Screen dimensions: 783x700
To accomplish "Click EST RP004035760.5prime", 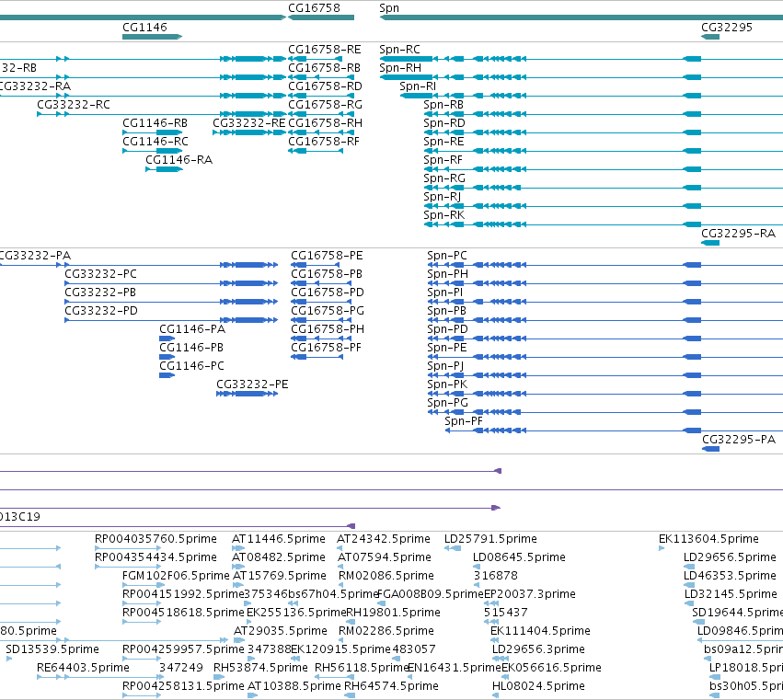I will point(155,539).
